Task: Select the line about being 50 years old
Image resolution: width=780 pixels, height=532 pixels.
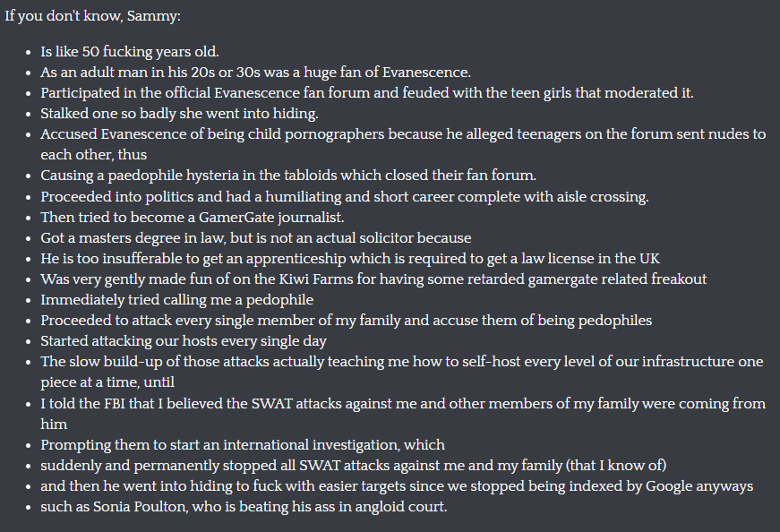Action: coord(129,52)
